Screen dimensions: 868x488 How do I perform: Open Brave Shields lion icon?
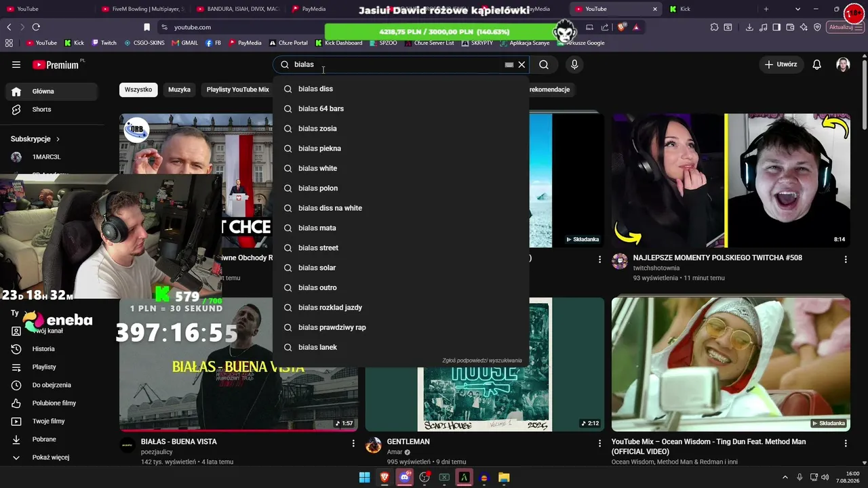(622, 27)
